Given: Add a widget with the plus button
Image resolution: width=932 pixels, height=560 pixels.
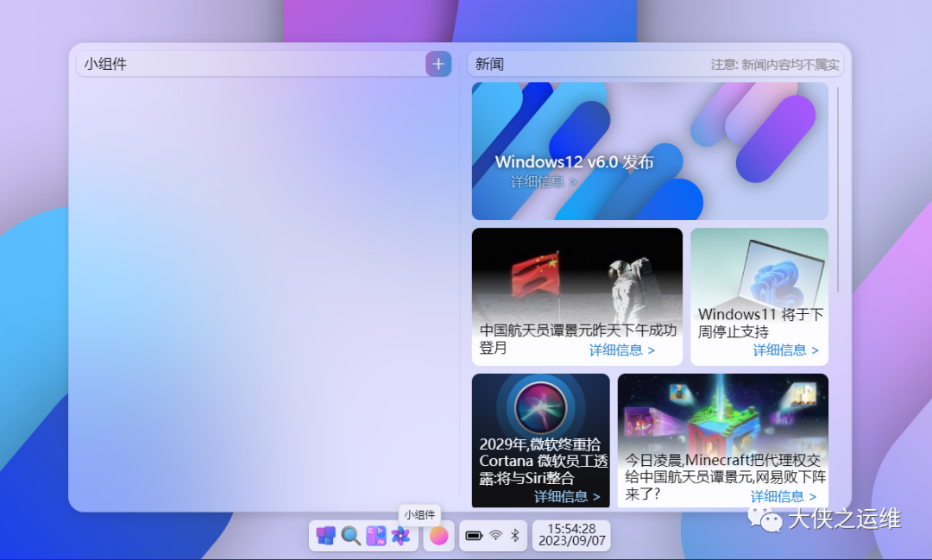Looking at the screenshot, I should coord(438,64).
